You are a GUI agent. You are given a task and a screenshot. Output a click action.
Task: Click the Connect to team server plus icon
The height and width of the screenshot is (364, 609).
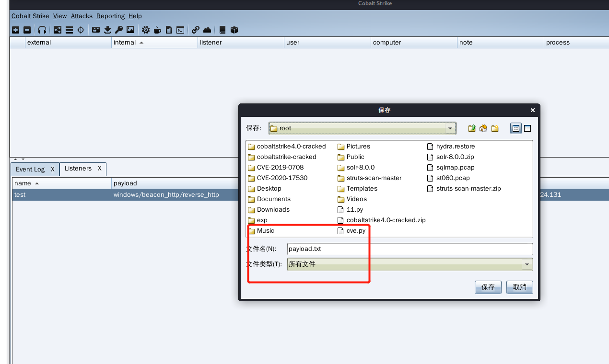click(x=15, y=30)
